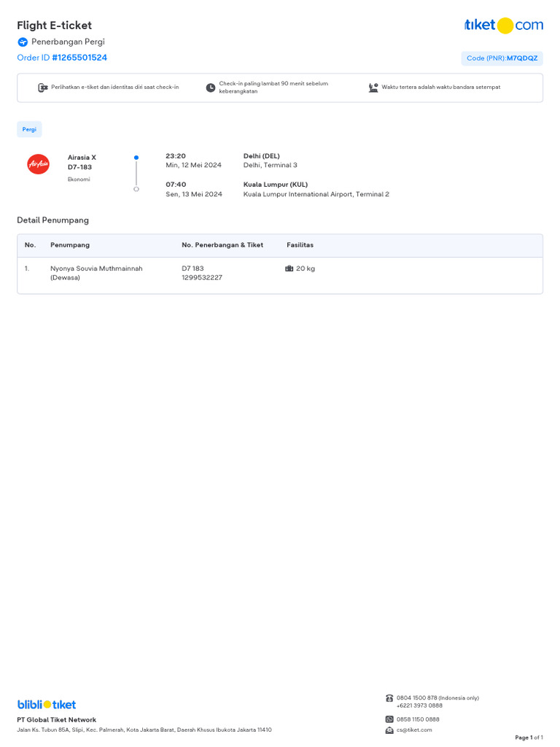
Task: Click the e-ticket identity check-in icon
Action: tap(43, 88)
